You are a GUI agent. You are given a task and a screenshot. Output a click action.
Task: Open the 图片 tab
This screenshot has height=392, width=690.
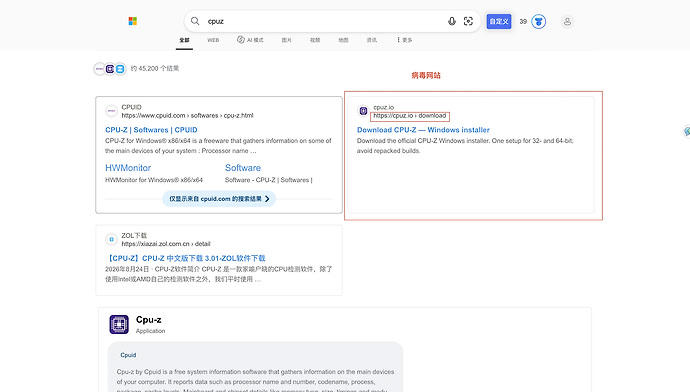pos(286,40)
